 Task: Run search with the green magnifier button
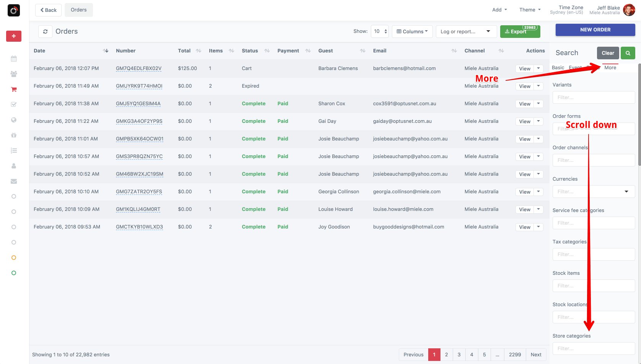pyautogui.click(x=628, y=53)
